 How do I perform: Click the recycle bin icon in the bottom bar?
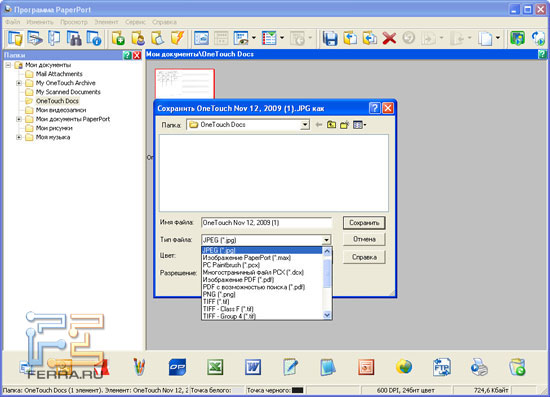(517, 367)
